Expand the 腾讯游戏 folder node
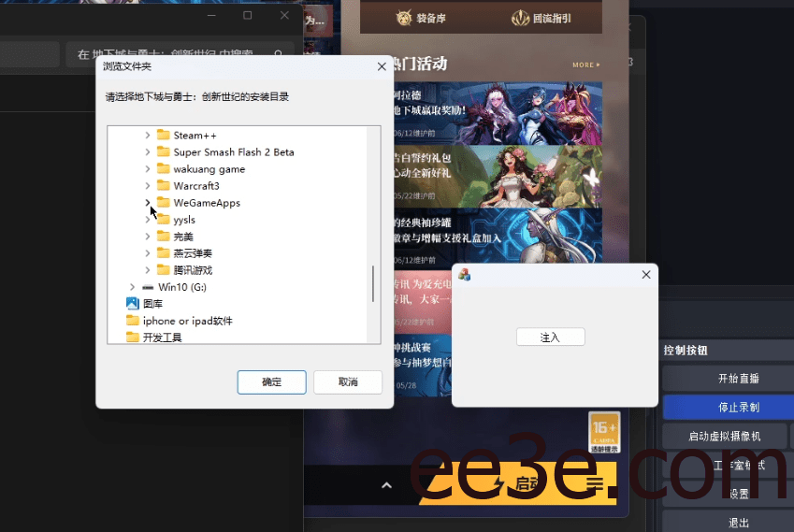 [148, 270]
